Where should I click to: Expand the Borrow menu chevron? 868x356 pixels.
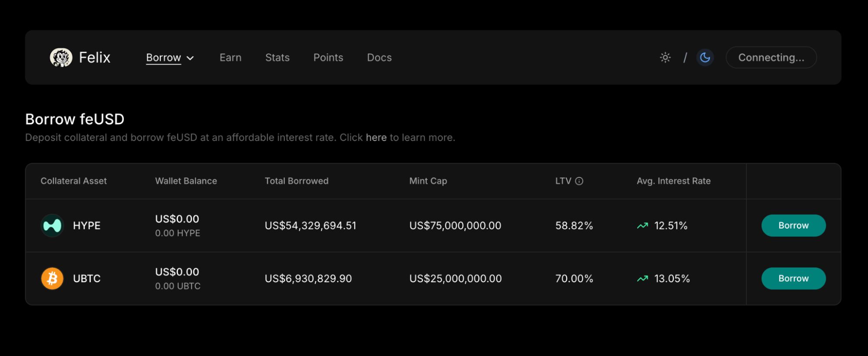190,58
